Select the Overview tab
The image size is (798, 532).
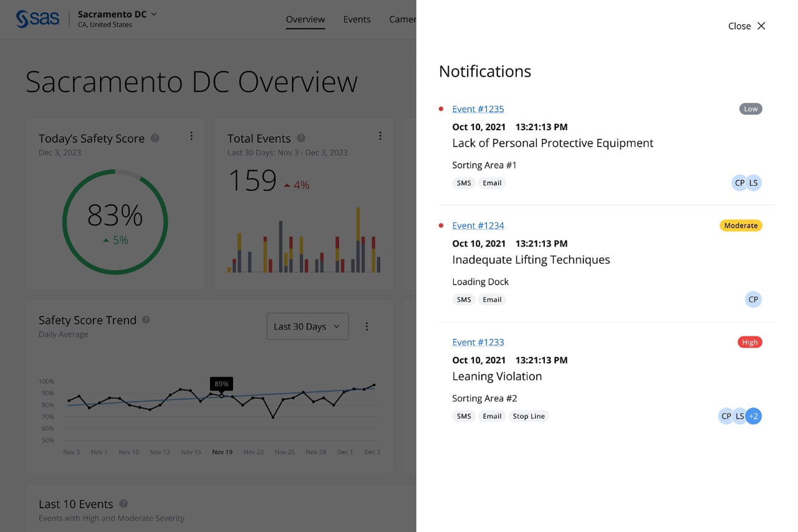tap(305, 19)
